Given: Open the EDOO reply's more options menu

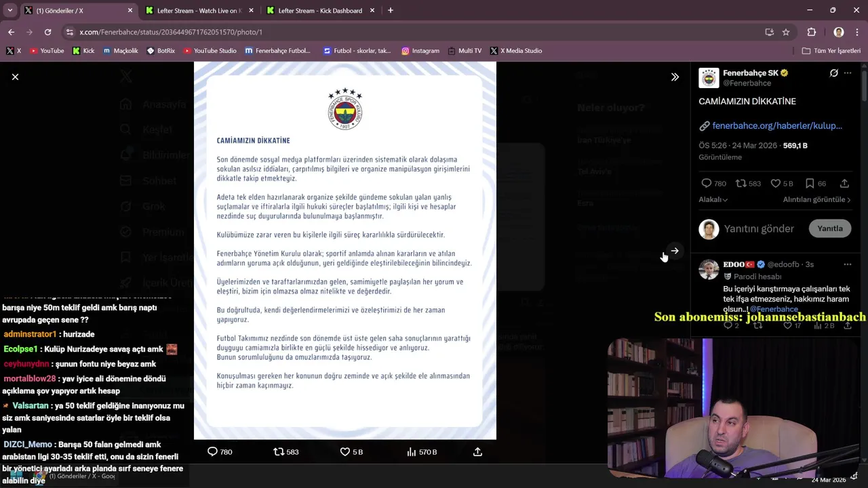Looking at the screenshot, I should point(848,264).
